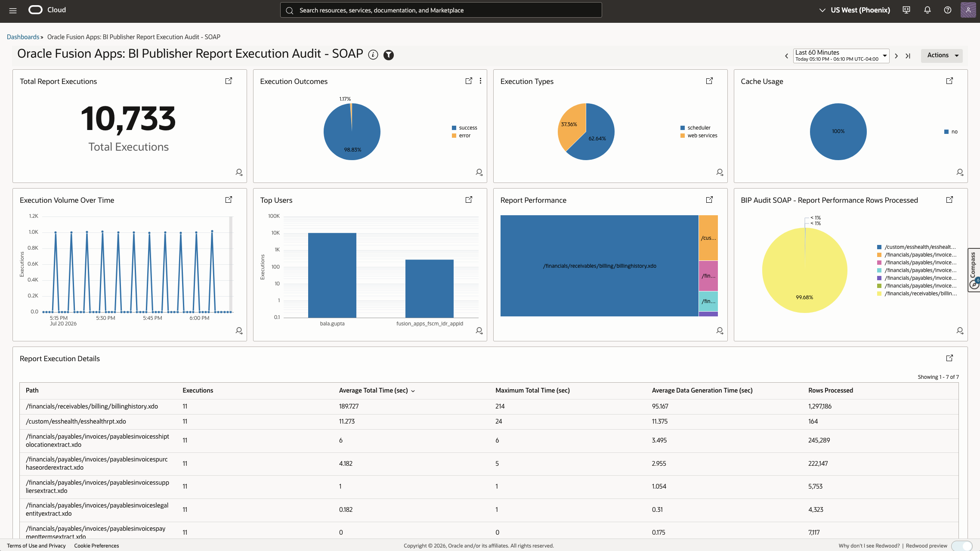Open Rows Processed widget in explorer

[949, 200]
